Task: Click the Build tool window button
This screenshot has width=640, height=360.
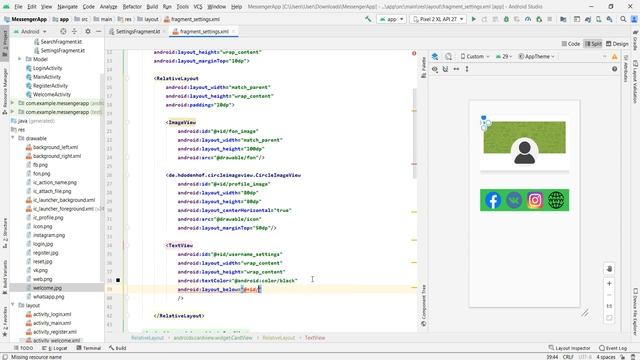Action: tap(118, 348)
